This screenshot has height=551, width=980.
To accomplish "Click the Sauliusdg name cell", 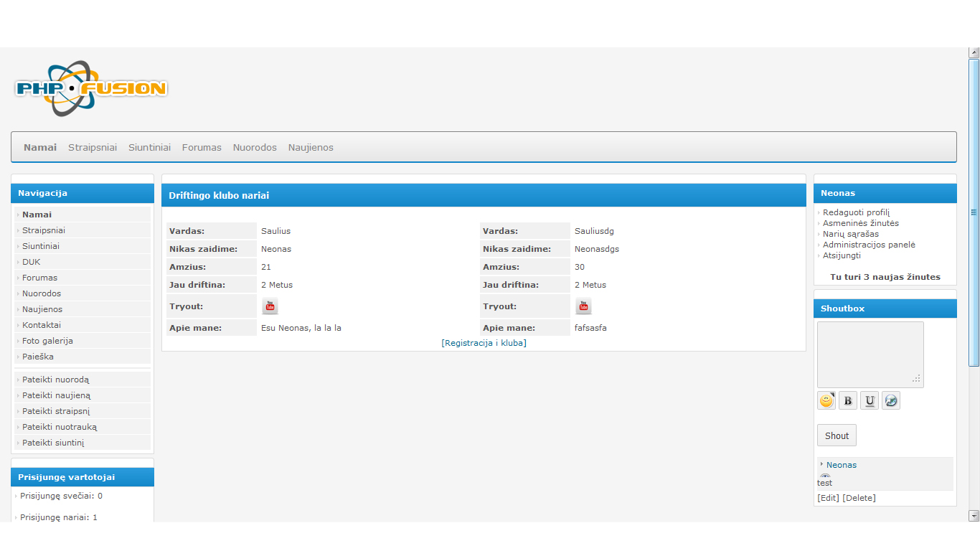I will 594,231.
